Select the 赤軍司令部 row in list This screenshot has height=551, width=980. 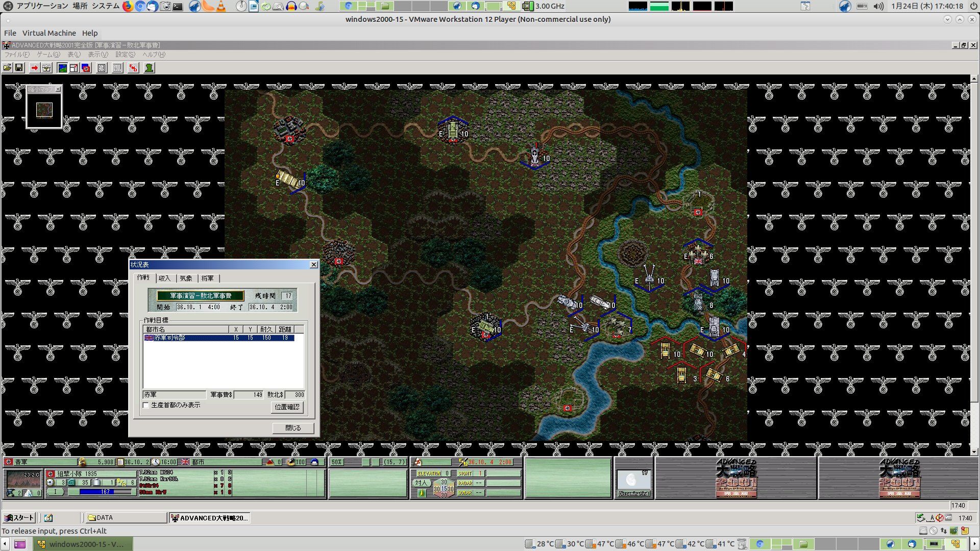click(x=219, y=338)
